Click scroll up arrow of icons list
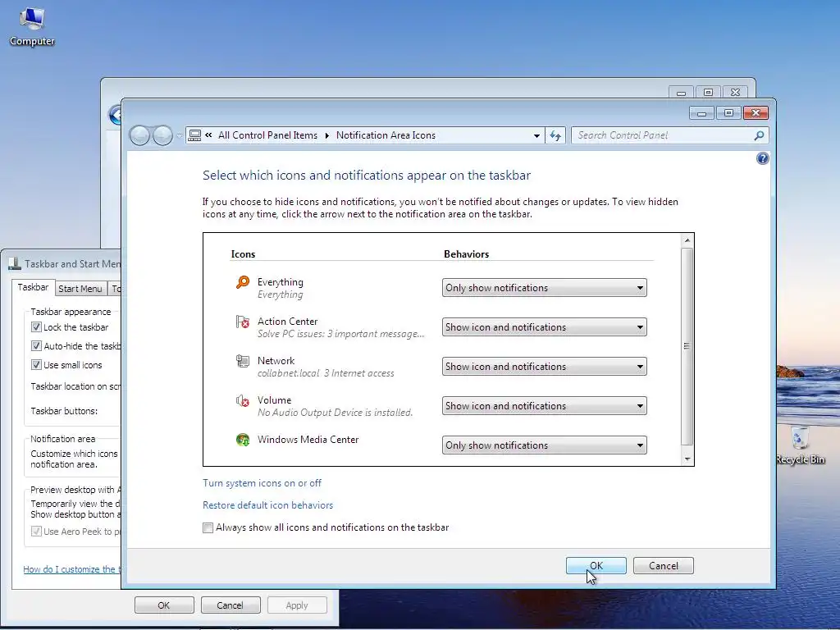Viewport: 840px width, 630px height. [x=687, y=240]
